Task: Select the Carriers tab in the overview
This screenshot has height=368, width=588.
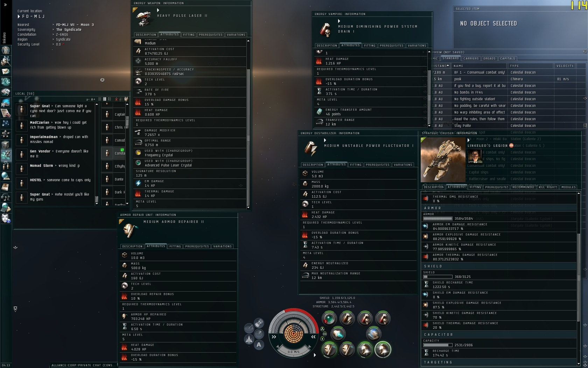Action: [x=471, y=59]
